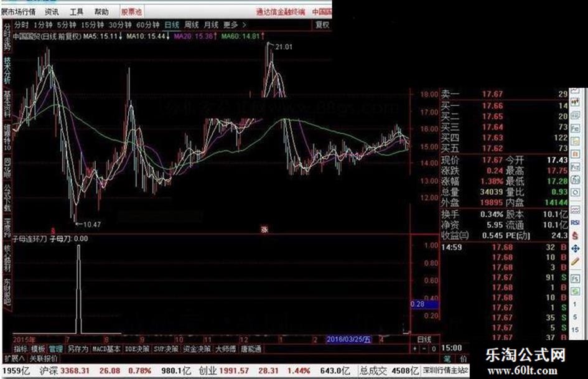Click the 2016/03/25 date marker
The height and width of the screenshot is (379, 588).
point(348,340)
